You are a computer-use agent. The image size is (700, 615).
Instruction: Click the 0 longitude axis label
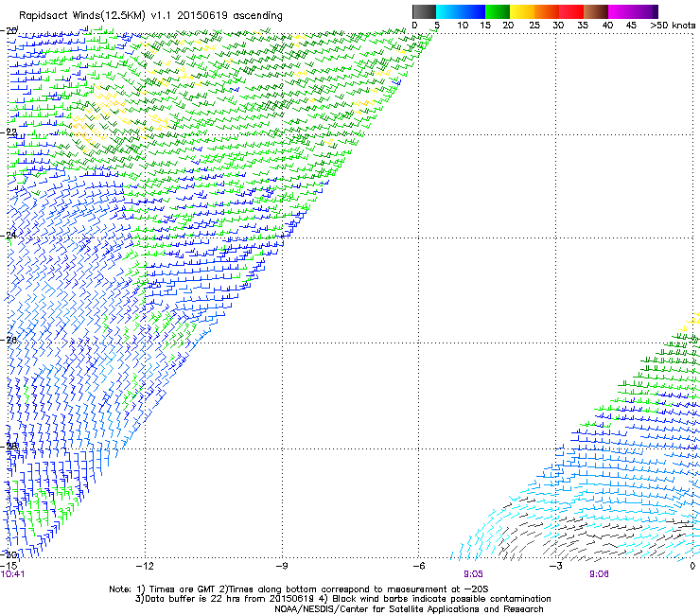point(692,566)
